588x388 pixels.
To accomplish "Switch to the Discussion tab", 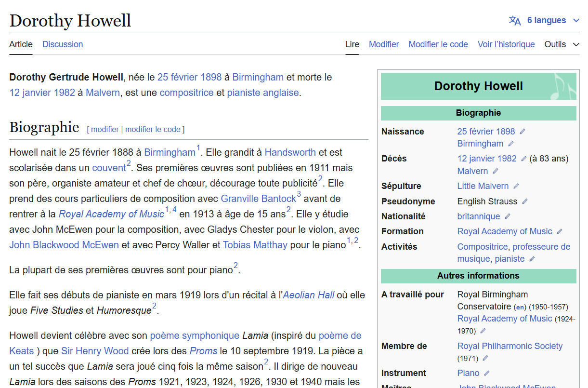I will [x=63, y=44].
